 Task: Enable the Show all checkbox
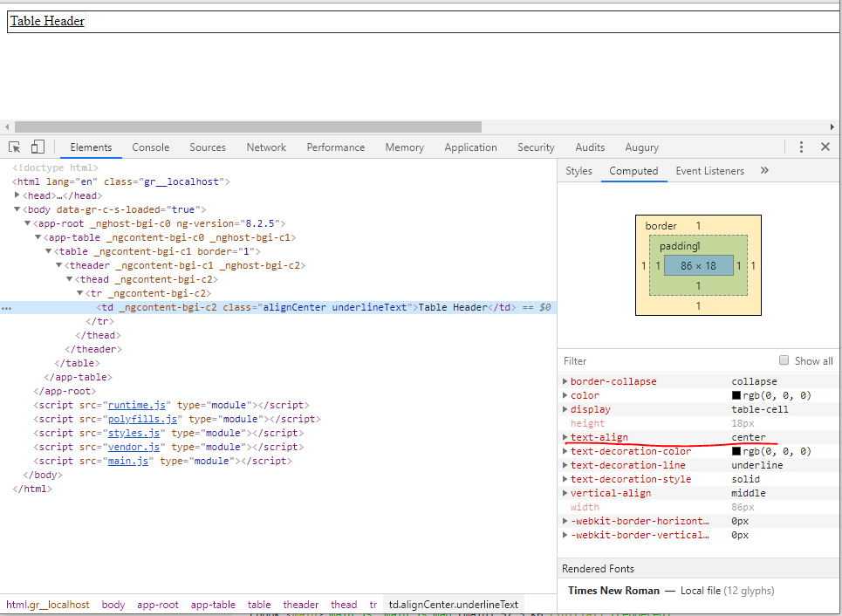784,360
